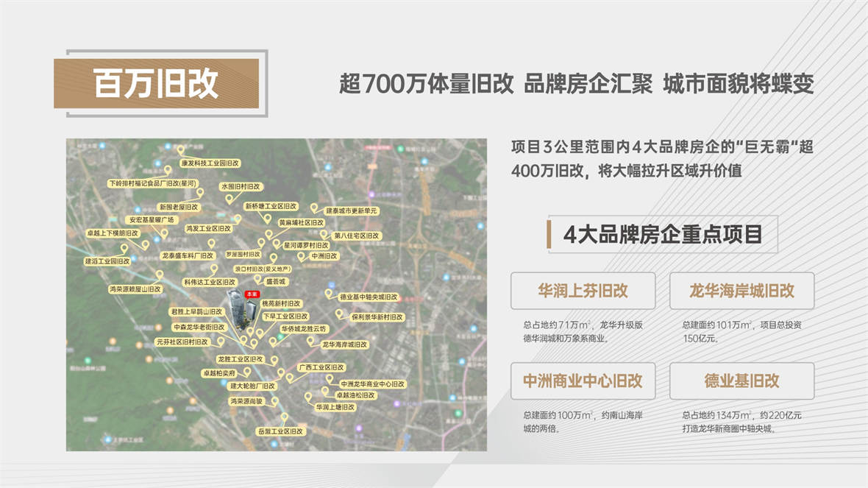Click the 百万旧改 title banner
Image resolution: width=868 pixels, height=488 pixels.
pyautogui.click(x=156, y=84)
